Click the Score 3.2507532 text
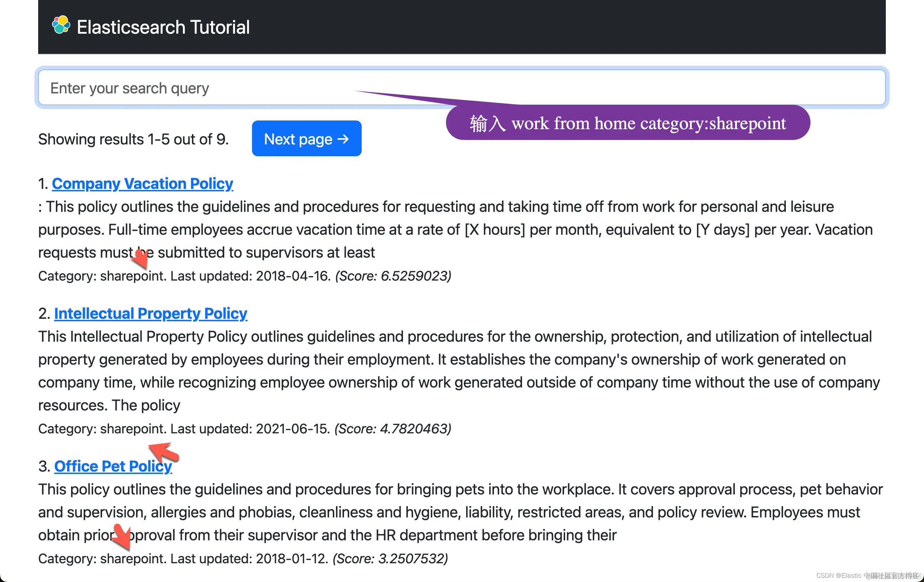 click(390, 558)
